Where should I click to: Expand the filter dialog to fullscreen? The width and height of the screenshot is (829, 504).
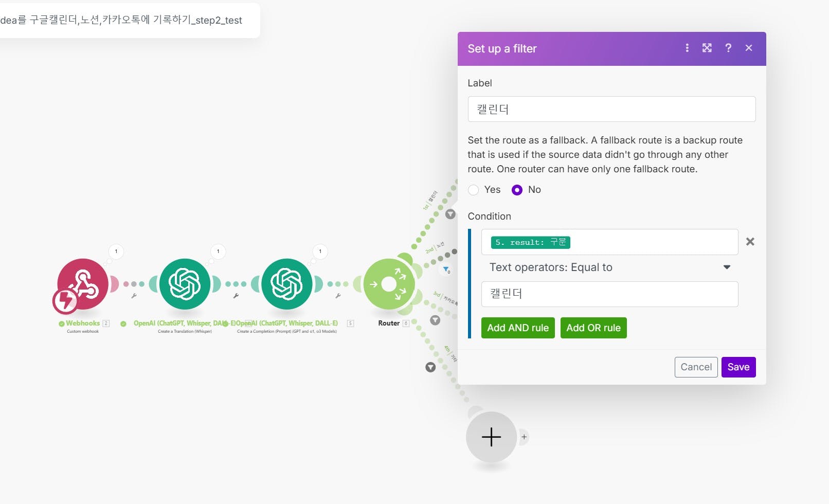click(707, 48)
